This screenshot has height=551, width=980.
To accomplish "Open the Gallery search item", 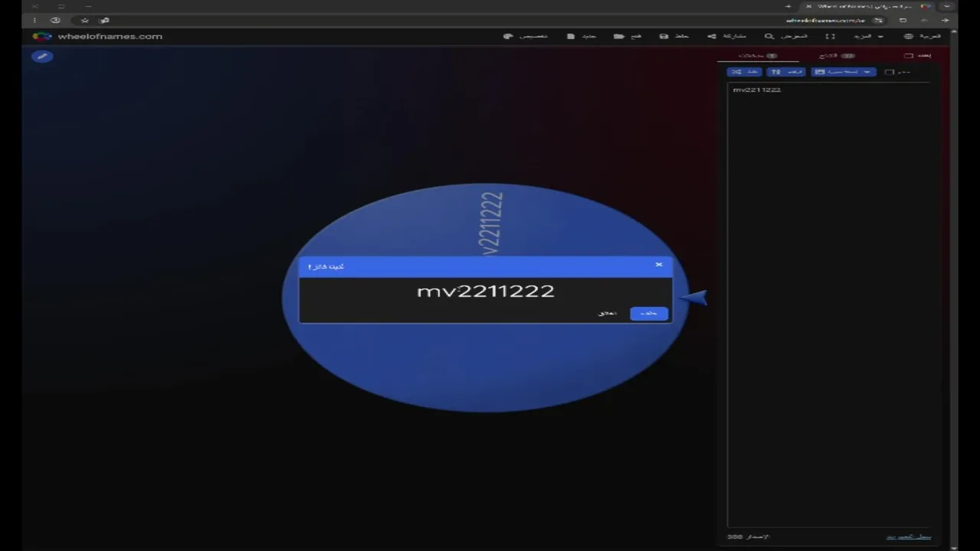I will point(786,36).
